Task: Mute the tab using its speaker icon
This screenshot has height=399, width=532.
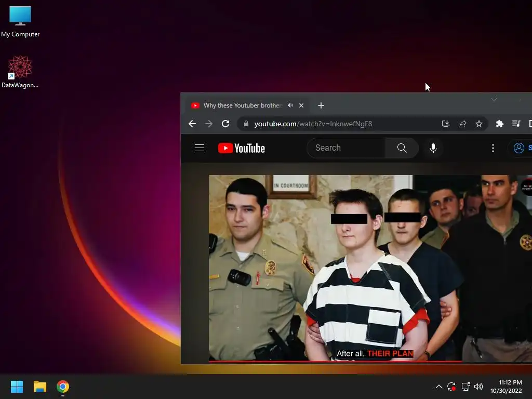Action: [x=290, y=105]
